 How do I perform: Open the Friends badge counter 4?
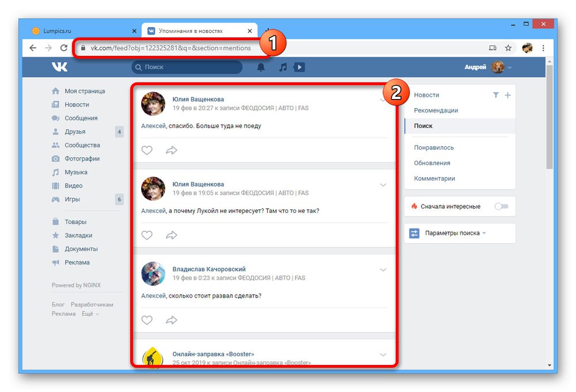[119, 132]
